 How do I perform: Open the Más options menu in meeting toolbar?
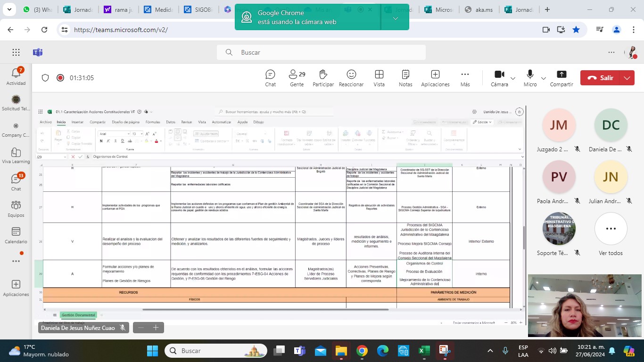(x=465, y=78)
